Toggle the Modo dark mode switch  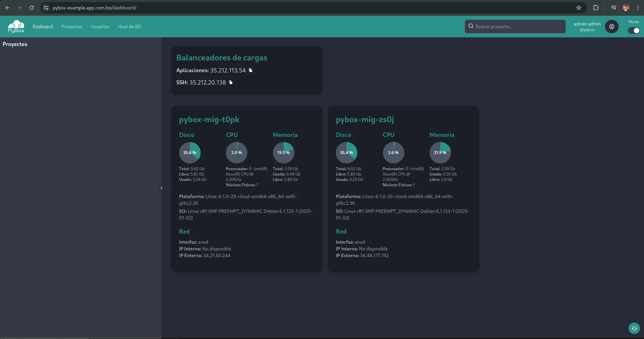click(x=634, y=31)
